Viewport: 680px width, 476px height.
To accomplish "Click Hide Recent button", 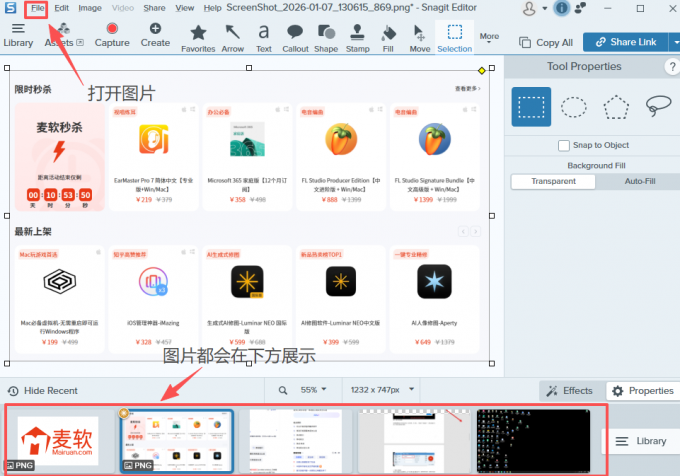I will click(x=42, y=391).
